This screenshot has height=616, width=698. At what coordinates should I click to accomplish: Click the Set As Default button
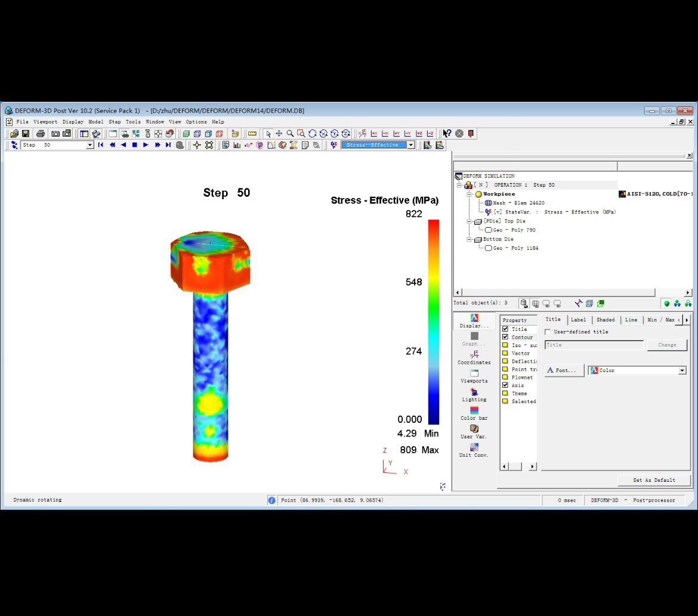(x=654, y=480)
